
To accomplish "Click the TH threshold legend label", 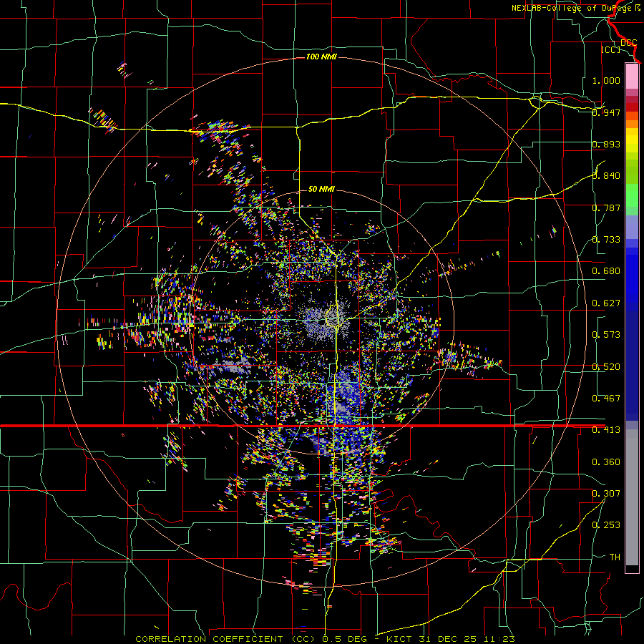I will (x=615, y=557).
